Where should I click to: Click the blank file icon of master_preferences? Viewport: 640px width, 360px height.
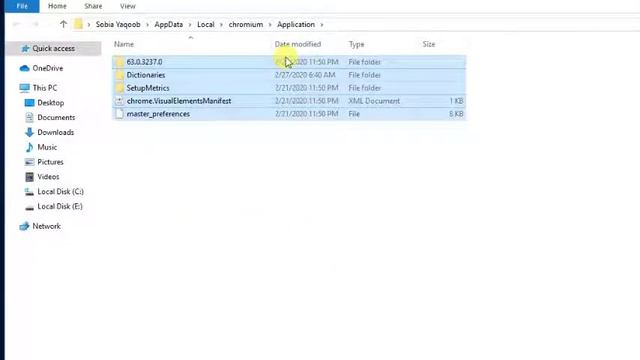119,114
